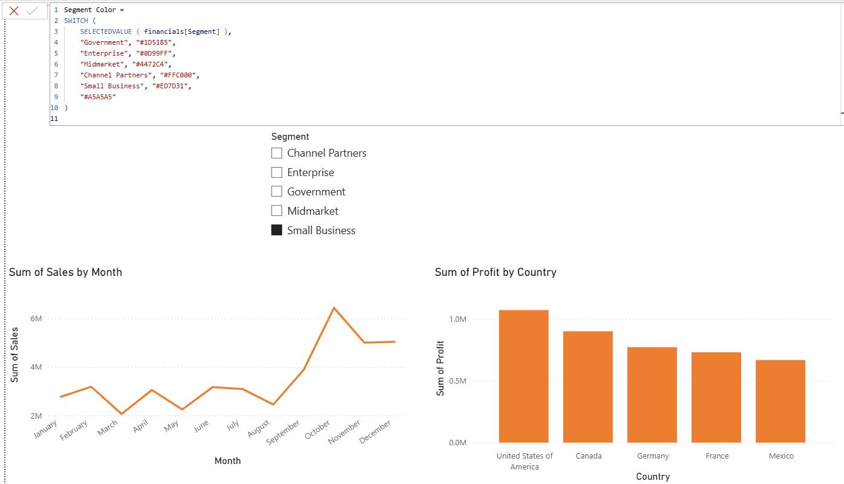Click the "#ED7D31" color code in formula
This screenshot has width=844, height=484.
(x=171, y=86)
